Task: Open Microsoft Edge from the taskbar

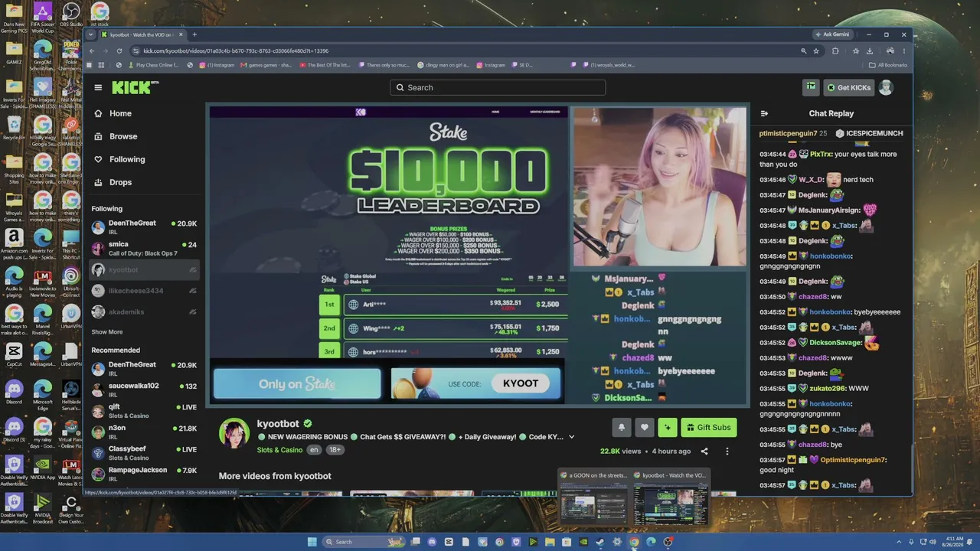Action: click(651, 542)
